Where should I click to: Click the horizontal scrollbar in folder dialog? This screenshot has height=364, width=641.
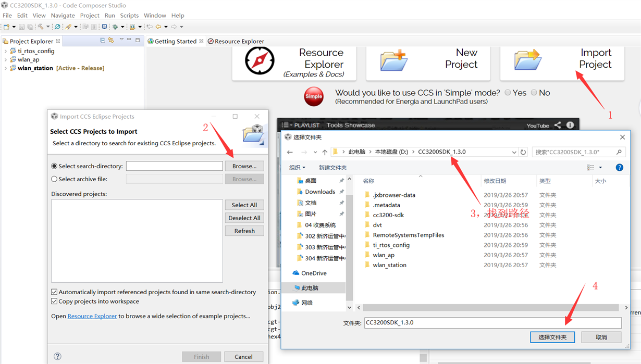[x=490, y=308]
